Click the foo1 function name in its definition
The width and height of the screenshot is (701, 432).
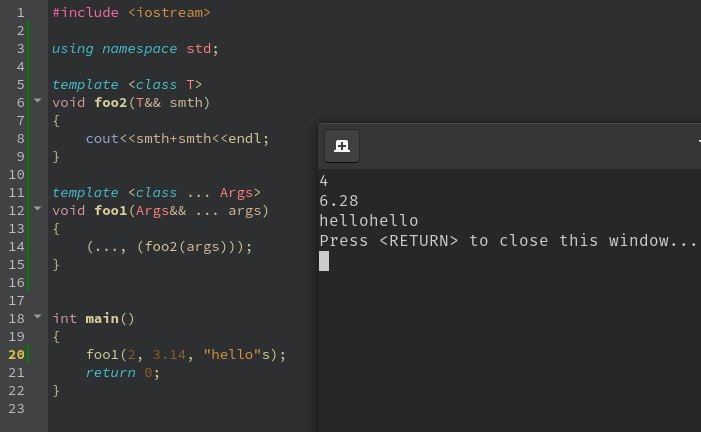tap(110, 211)
